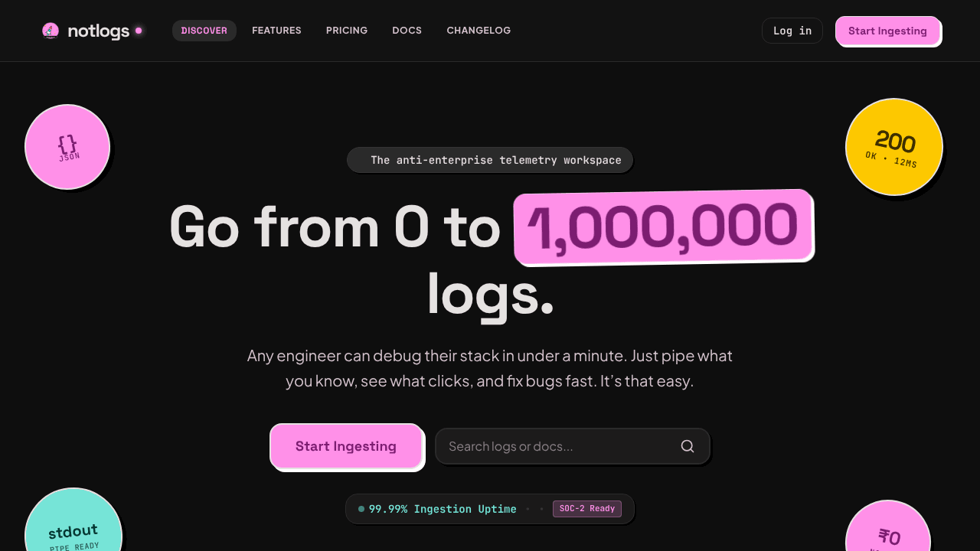Click the 99.99% Ingestion Uptime text
The image size is (980, 551).
pyautogui.click(x=443, y=509)
